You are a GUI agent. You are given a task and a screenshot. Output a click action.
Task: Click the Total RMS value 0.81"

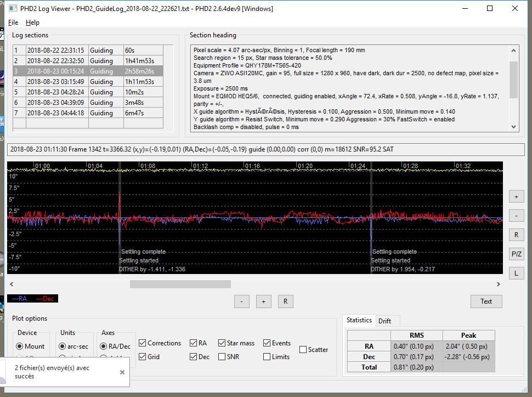click(416, 367)
